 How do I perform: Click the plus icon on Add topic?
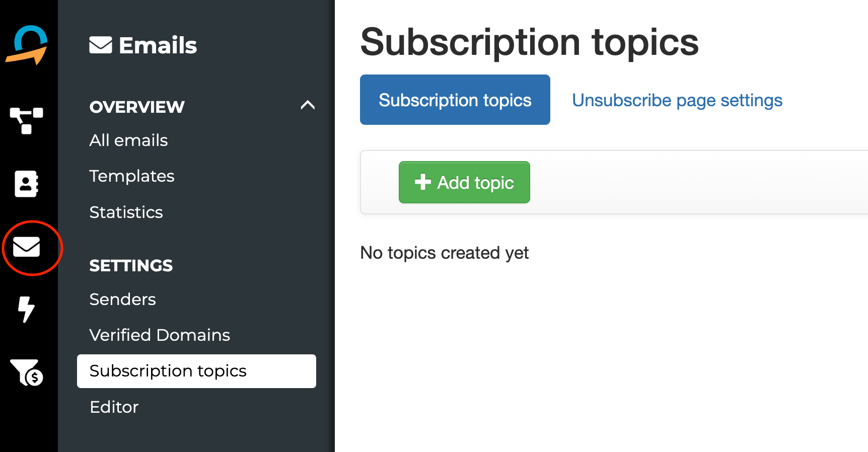(423, 182)
